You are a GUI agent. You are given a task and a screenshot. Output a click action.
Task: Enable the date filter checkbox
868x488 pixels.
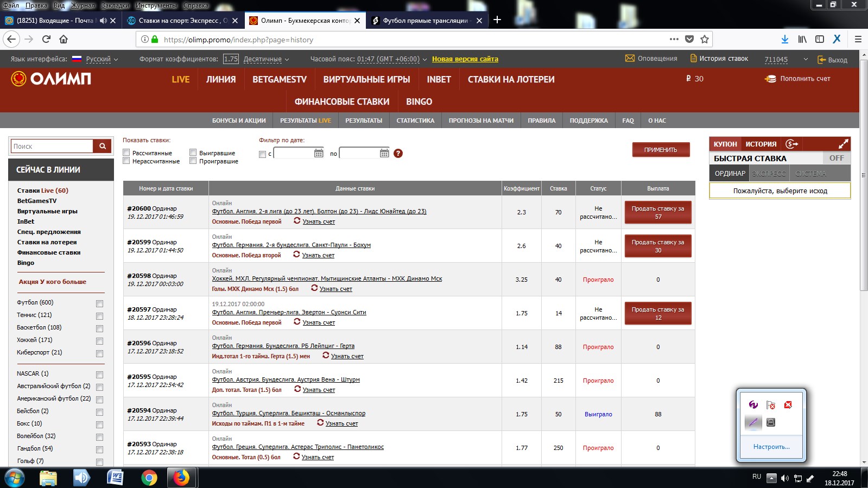point(262,154)
